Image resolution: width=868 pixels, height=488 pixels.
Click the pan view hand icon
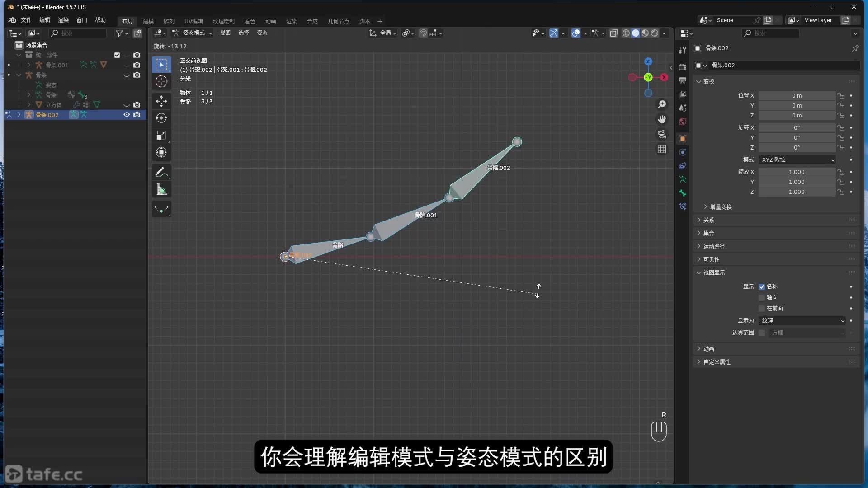pyautogui.click(x=662, y=119)
